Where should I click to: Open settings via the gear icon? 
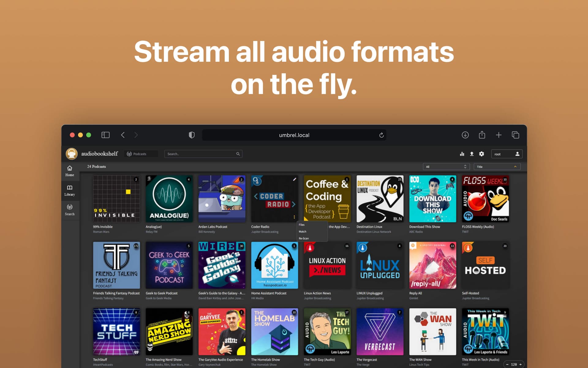tap(482, 154)
